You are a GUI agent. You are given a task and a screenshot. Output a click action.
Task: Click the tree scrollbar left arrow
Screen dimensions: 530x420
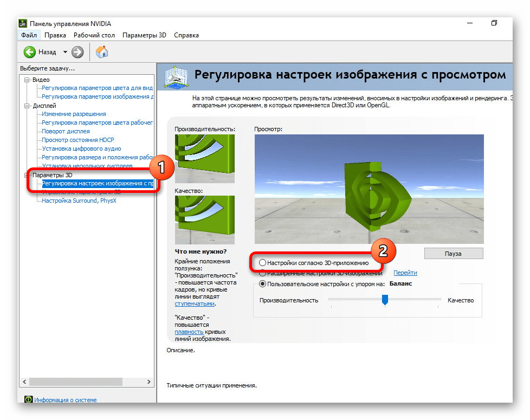[x=24, y=382]
